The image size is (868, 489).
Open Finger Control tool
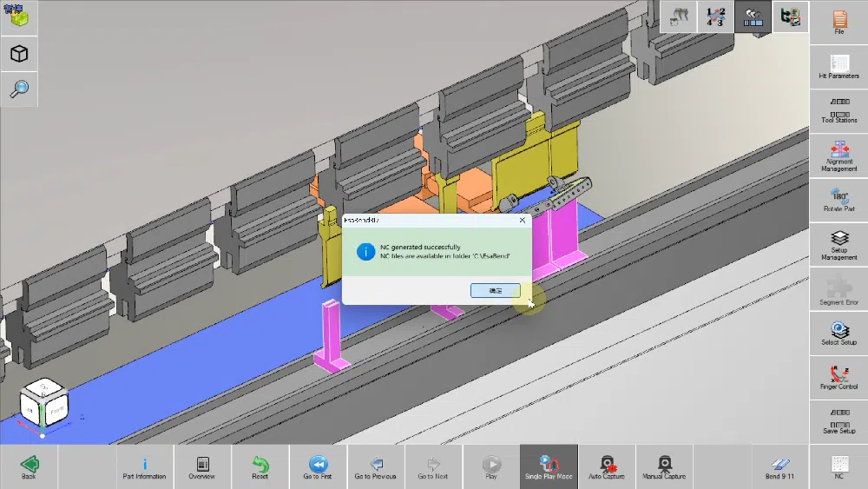click(x=838, y=378)
